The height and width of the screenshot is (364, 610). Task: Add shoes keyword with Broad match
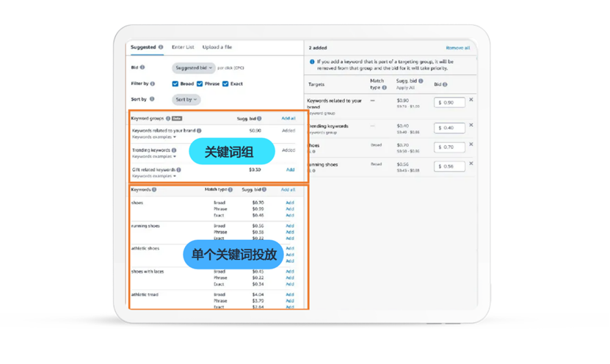290,203
